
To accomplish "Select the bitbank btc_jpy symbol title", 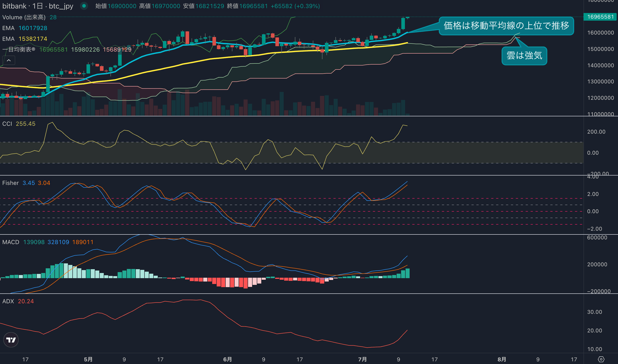I will [x=38, y=6].
